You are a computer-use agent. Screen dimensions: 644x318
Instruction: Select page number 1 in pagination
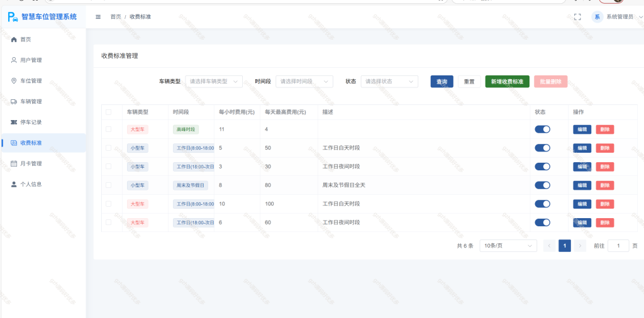click(565, 246)
